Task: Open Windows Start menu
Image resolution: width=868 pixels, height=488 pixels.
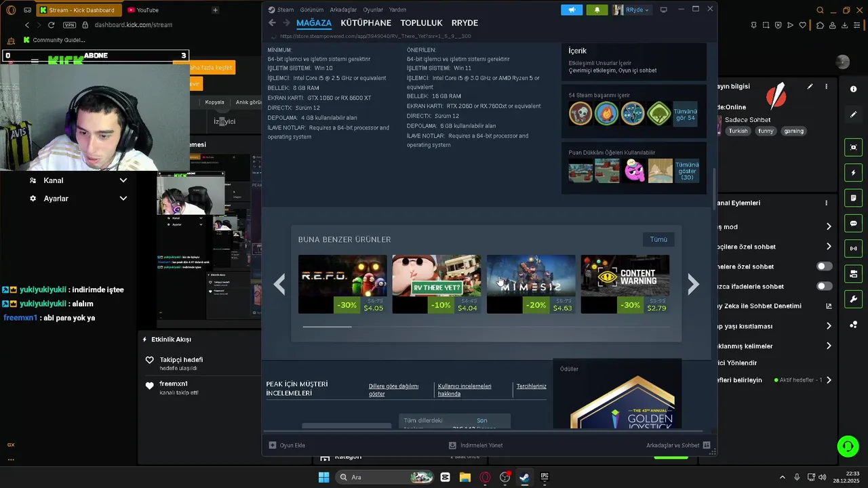Action: click(323, 477)
